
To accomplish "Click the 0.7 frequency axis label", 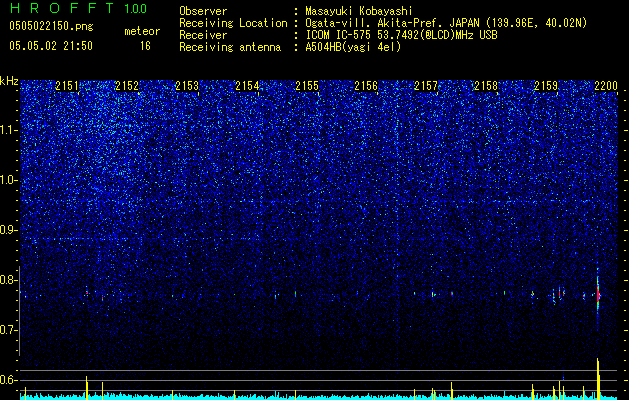I will pos(9,330).
